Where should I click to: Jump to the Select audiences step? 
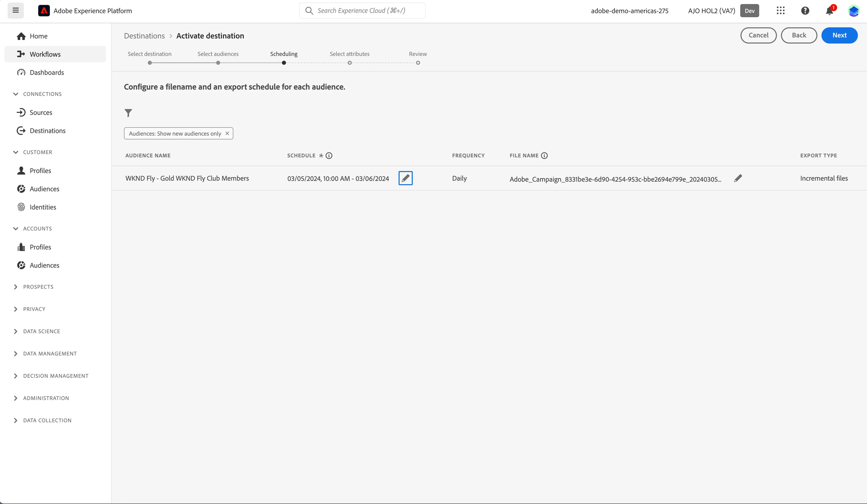[218, 57]
